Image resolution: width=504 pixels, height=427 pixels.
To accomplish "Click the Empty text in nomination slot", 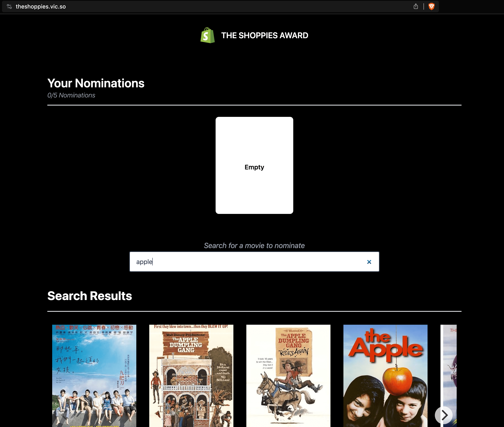I will (254, 167).
